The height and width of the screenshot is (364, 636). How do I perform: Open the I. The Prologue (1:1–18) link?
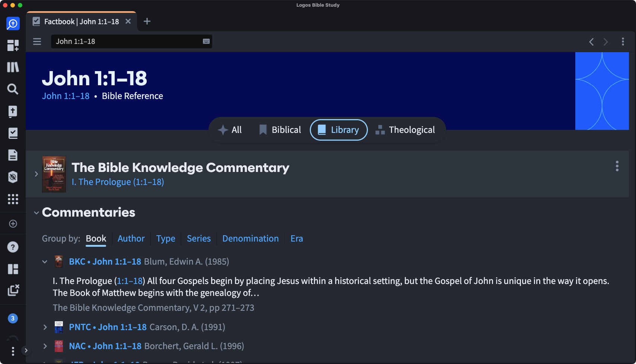coord(118,182)
